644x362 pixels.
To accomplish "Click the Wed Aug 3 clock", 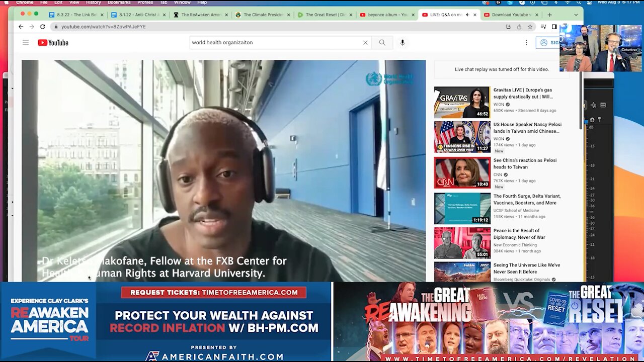I will (620, 3).
